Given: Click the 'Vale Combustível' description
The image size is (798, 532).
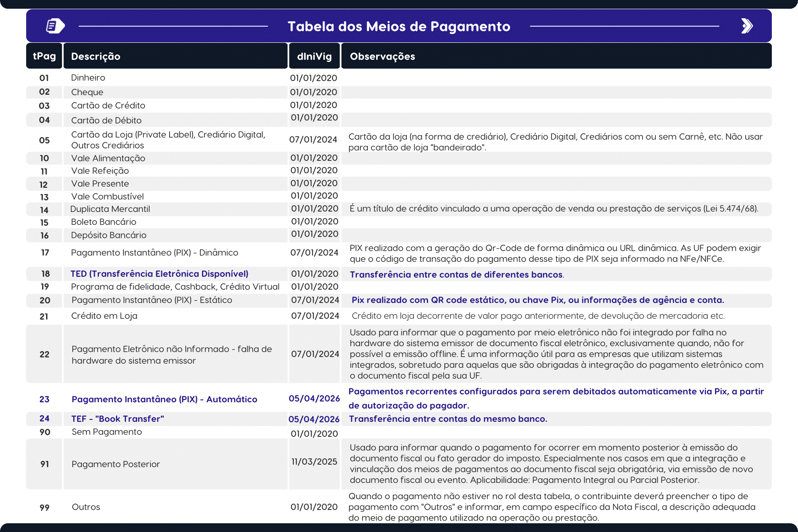Looking at the screenshot, I should 108,196.
